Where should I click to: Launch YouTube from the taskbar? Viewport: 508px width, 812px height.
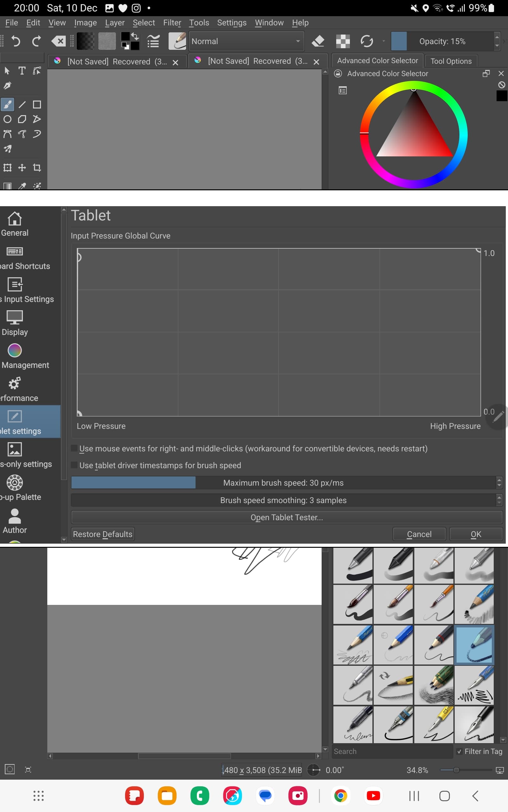373,796
